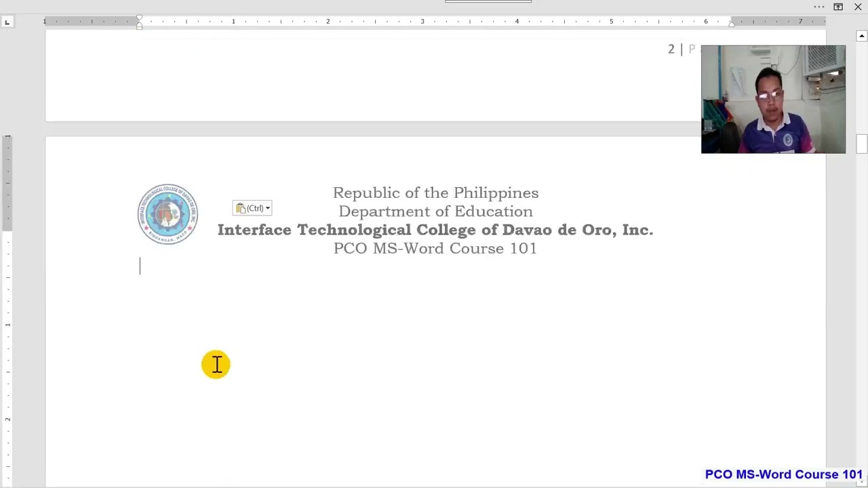Click the 'PCO MS-Word Course 101' header line
The height and width of the screenshot is (488, 868).
[435, 248]
